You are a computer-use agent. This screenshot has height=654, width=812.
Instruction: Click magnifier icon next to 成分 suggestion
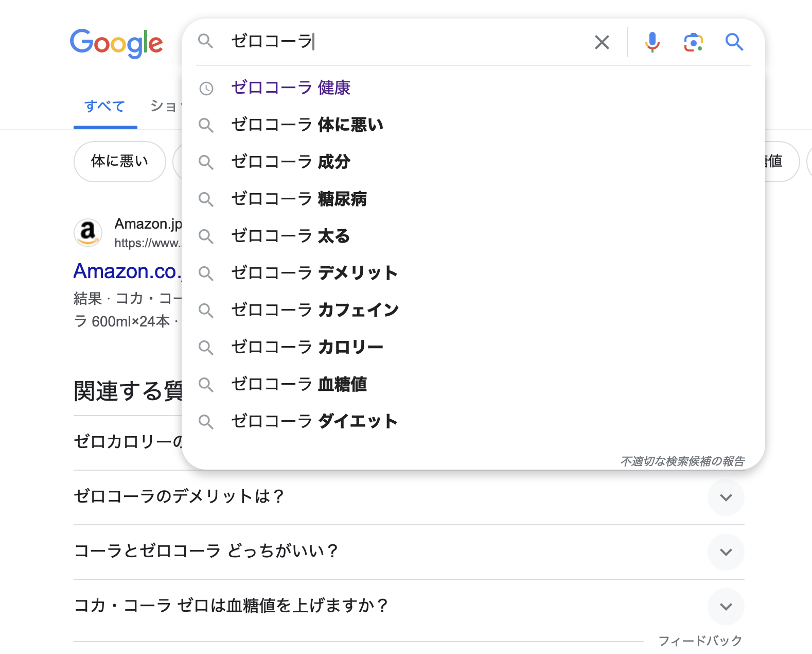tap(206, 162)
